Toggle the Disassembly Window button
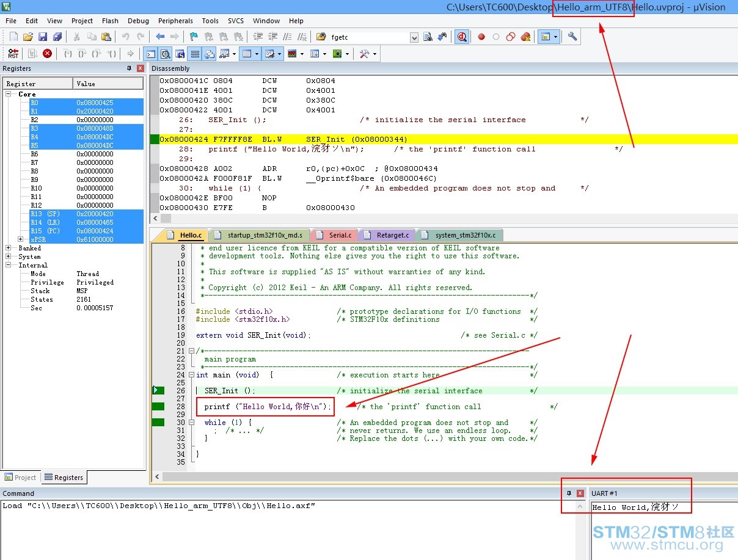 pyautogui.click(x=164, y=54)
